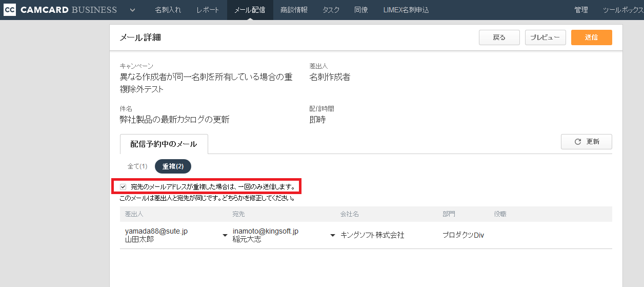Viewport: 644px width, 287px height.
Task: Select the メール配信 menu item
Action: click(x=250, y=10)
